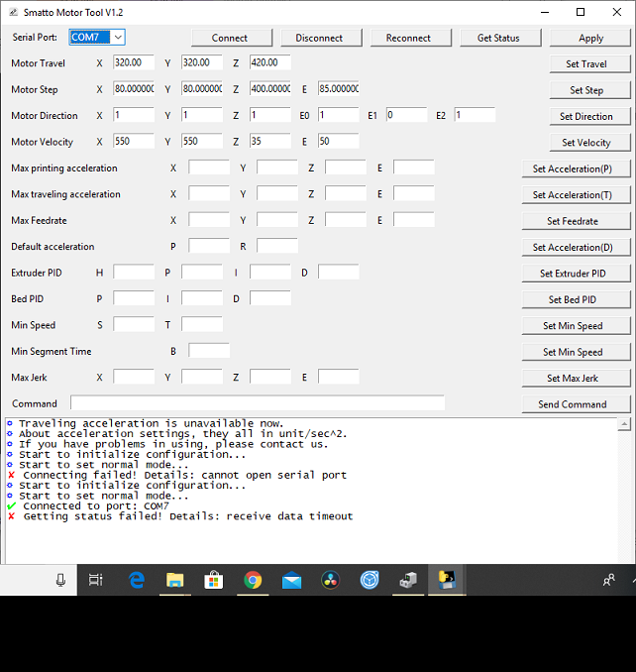The width and height of the screenshot is (636, 672).
Task: Click Set Min Speed in the Min Speed row
Action: pyautogui.click(x=576, y=325)
